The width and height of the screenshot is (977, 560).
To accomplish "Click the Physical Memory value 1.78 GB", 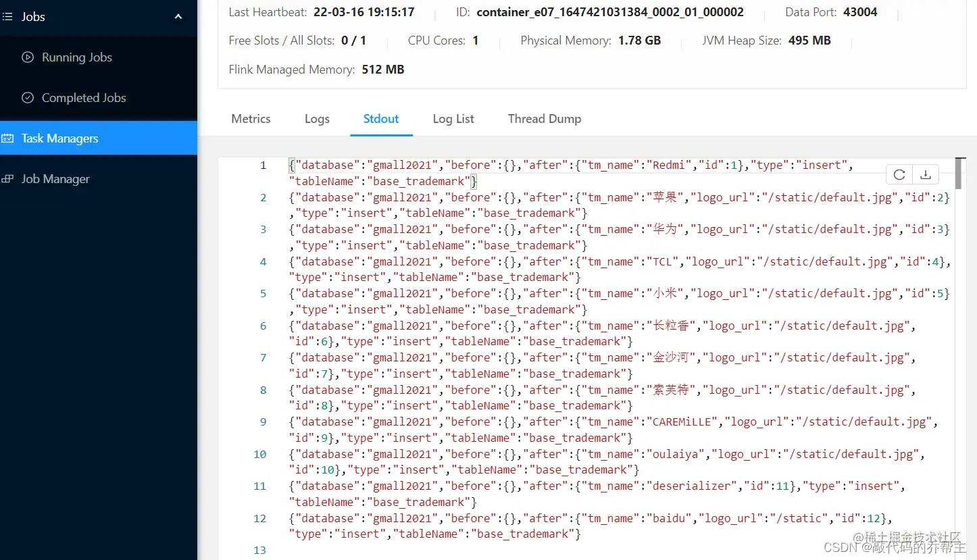I will [639, 41].
